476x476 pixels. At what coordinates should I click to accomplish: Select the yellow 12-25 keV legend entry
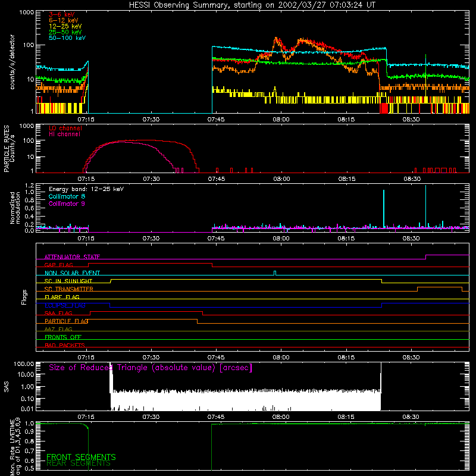click(x=65, y=26)
